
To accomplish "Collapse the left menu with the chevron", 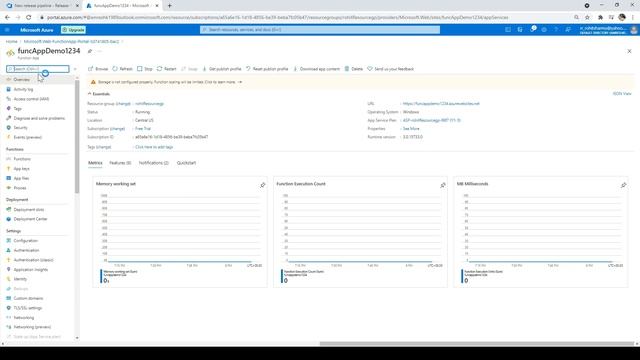I will pyautogui.click(x=75, y=69).
